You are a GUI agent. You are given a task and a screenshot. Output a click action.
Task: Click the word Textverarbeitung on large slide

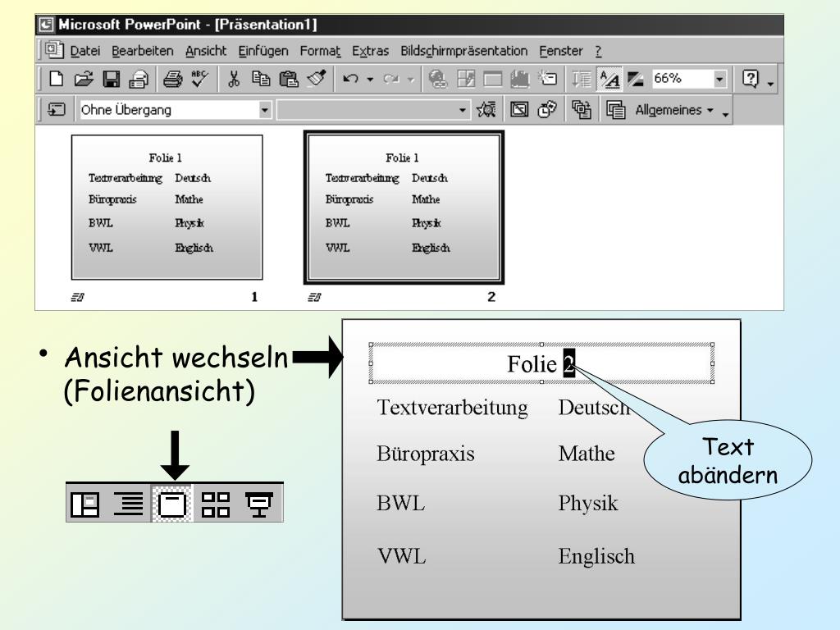[452, 409]
